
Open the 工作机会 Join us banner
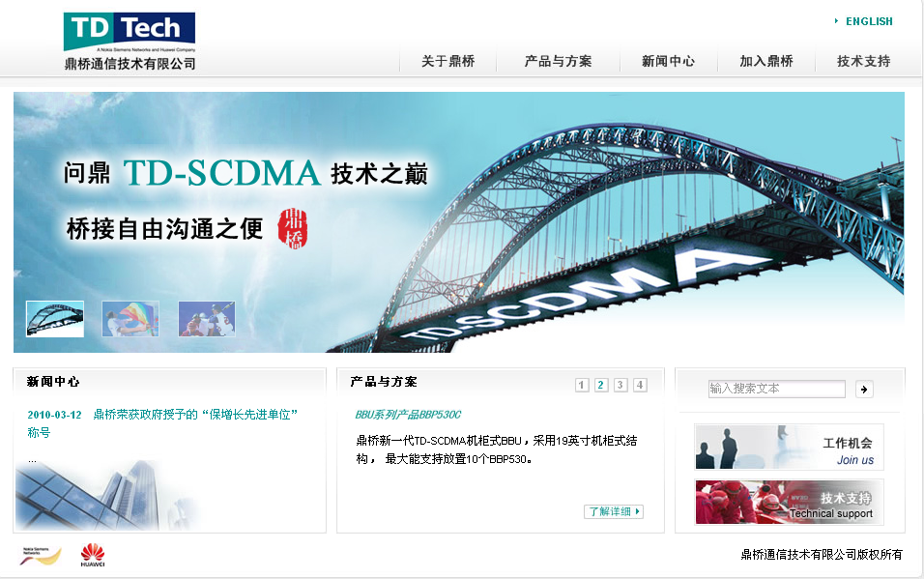coord(789,447)
